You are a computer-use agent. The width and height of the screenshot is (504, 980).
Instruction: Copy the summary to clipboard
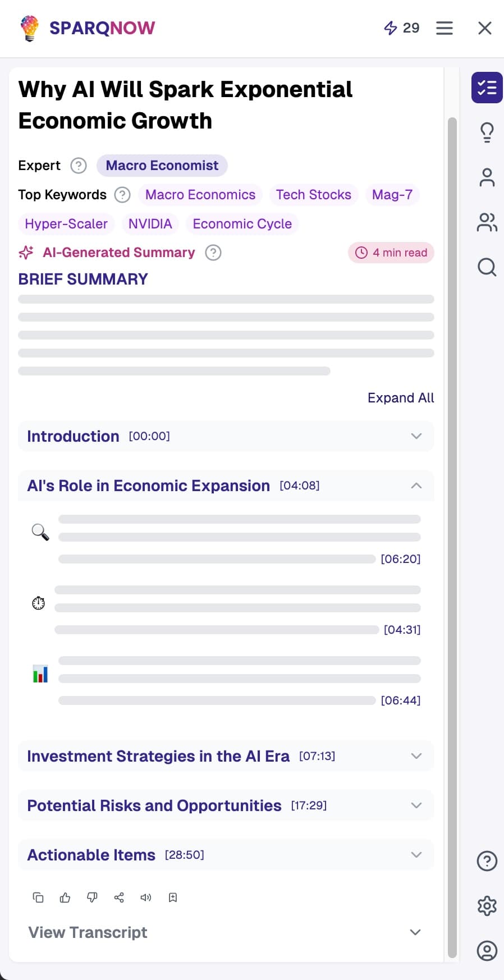click(38, 897)
